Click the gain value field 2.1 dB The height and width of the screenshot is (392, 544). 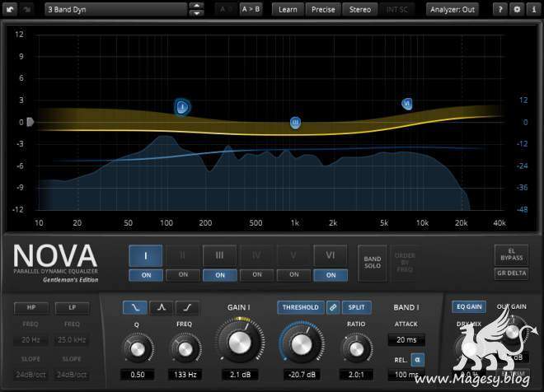tap(240, 375)
